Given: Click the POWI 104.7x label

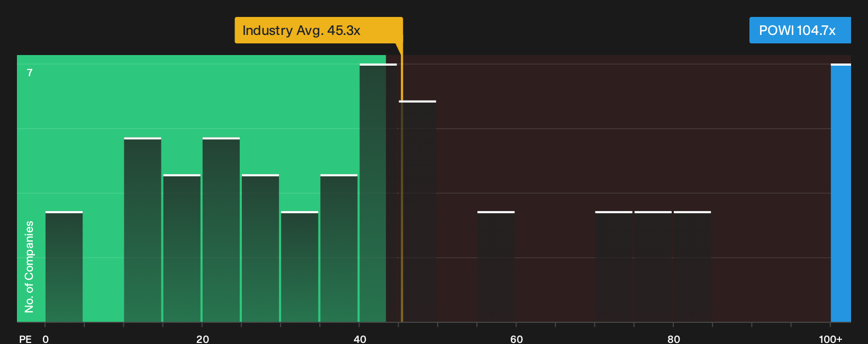Looking at the screenshot, I should click(x=800, y=30).
